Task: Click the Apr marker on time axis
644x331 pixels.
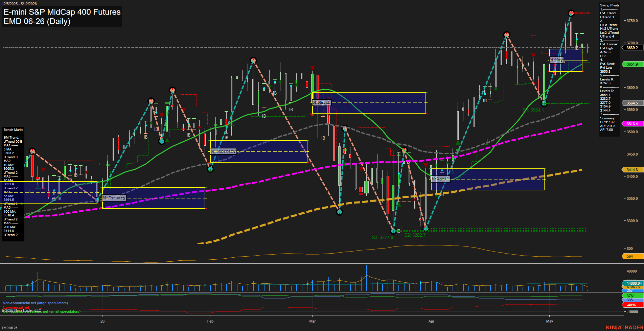Action: pos(431,321)
